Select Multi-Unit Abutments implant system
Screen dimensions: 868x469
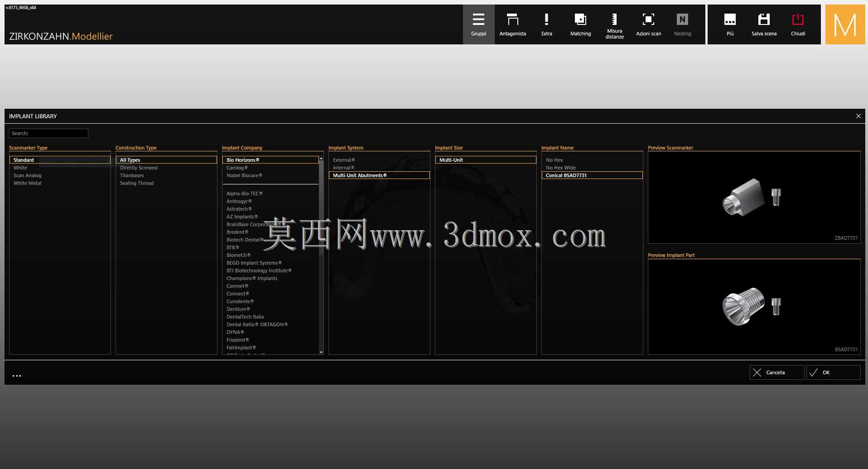click(379, 175)
